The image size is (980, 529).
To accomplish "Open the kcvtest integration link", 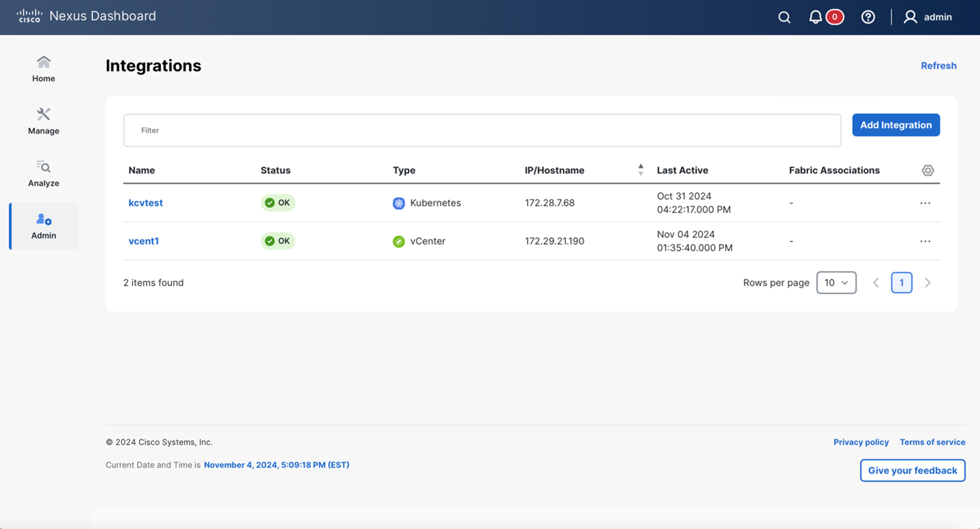I will (145, 203).
